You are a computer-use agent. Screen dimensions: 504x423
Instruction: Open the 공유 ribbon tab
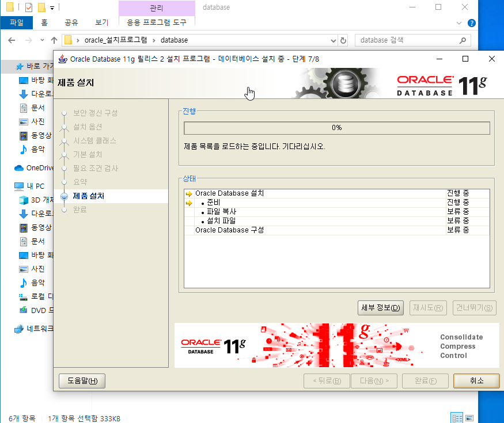pos(71,22)
